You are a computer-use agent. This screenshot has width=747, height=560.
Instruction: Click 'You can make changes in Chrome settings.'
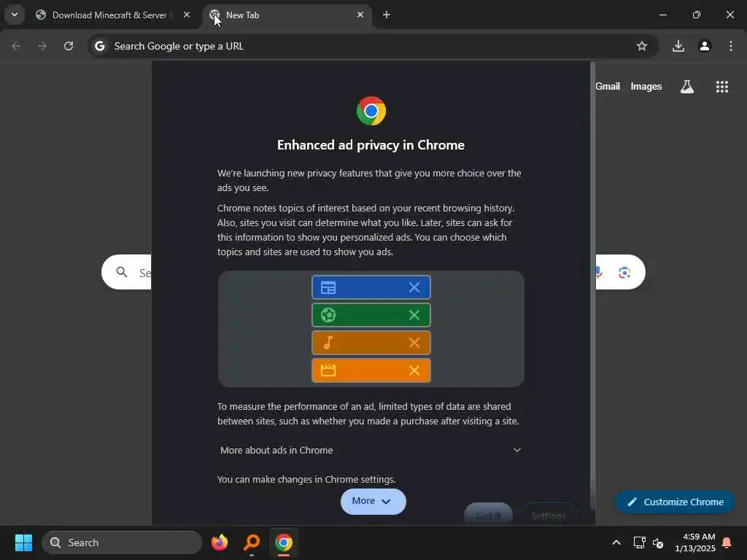tap(306, 479)
